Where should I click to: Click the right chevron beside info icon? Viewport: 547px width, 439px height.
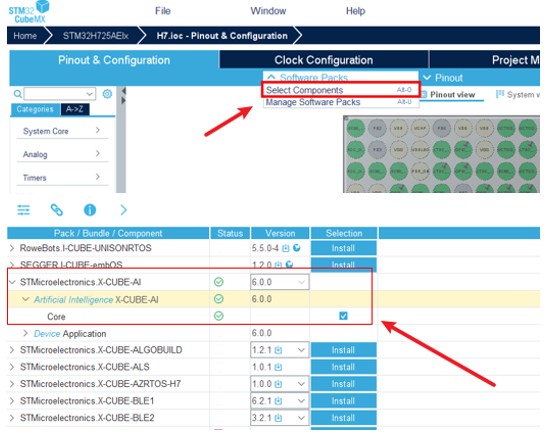pos(123,210)
